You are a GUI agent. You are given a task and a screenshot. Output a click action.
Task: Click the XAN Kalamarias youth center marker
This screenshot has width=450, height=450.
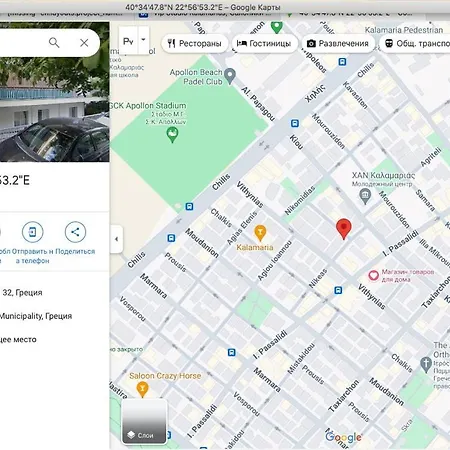[365, 196]
